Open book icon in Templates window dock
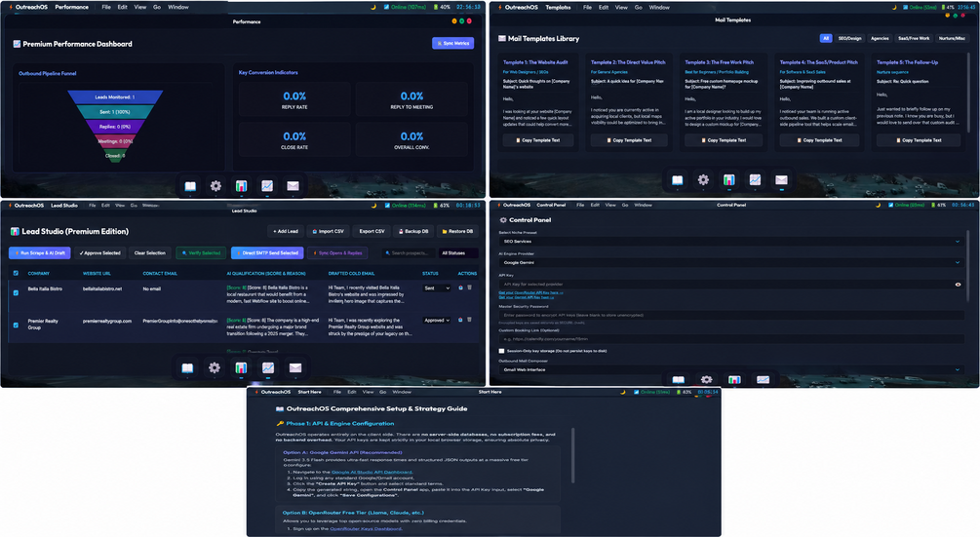Viewport: 980px width, 537px height. pyautogui.click(x=677, y=180)
